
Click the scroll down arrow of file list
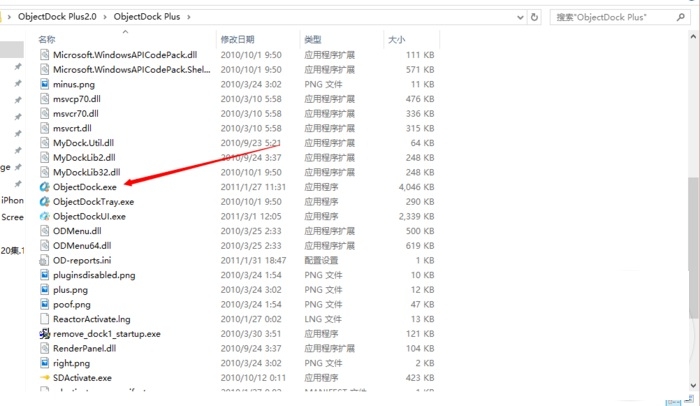[693, 385]
